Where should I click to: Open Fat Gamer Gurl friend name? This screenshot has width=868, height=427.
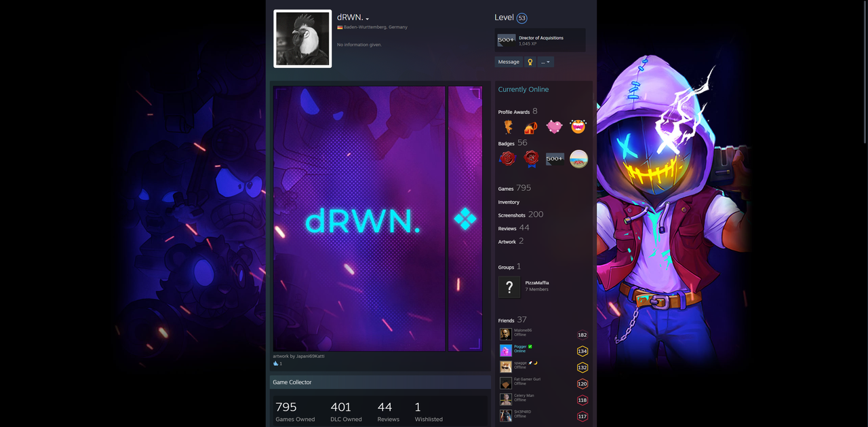[527, 379]
